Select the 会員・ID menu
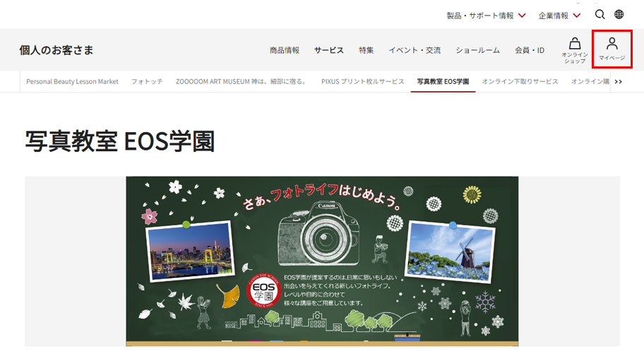The height and width of the screenshot is (356, 644). [x=530, y=50]
